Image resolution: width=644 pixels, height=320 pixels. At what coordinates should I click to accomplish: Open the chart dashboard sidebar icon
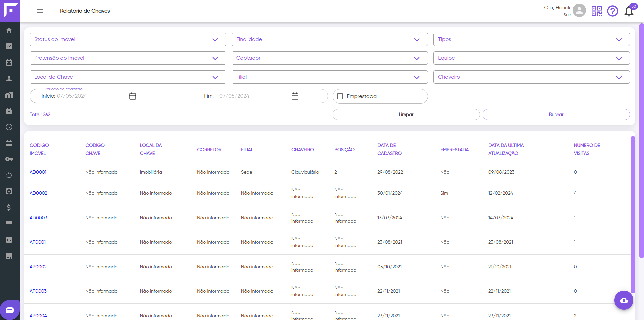click(9, 46)
